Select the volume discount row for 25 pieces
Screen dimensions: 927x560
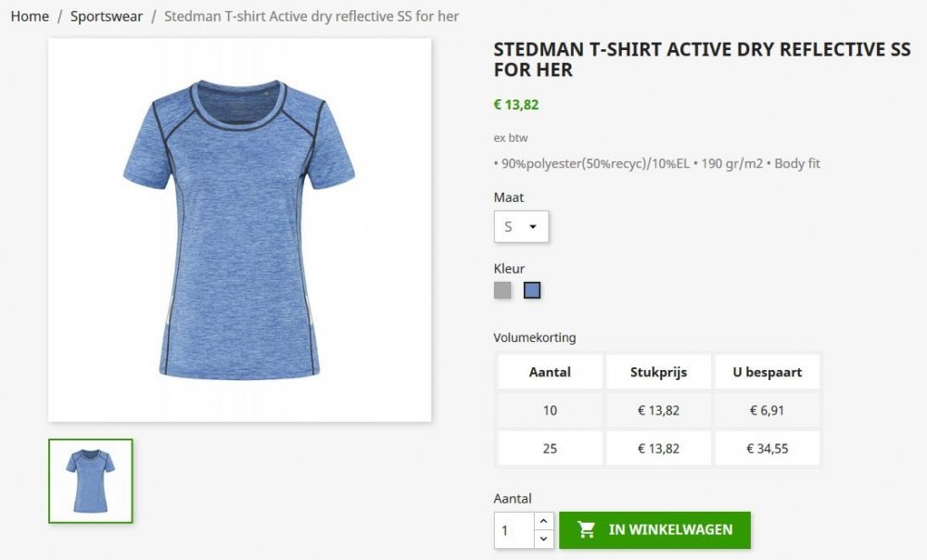550,447
